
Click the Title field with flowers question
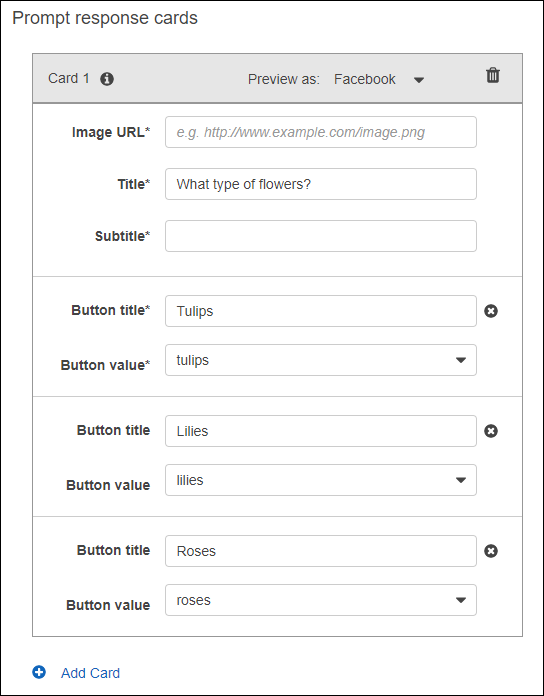pyautogui.click(x=321, y=184)
